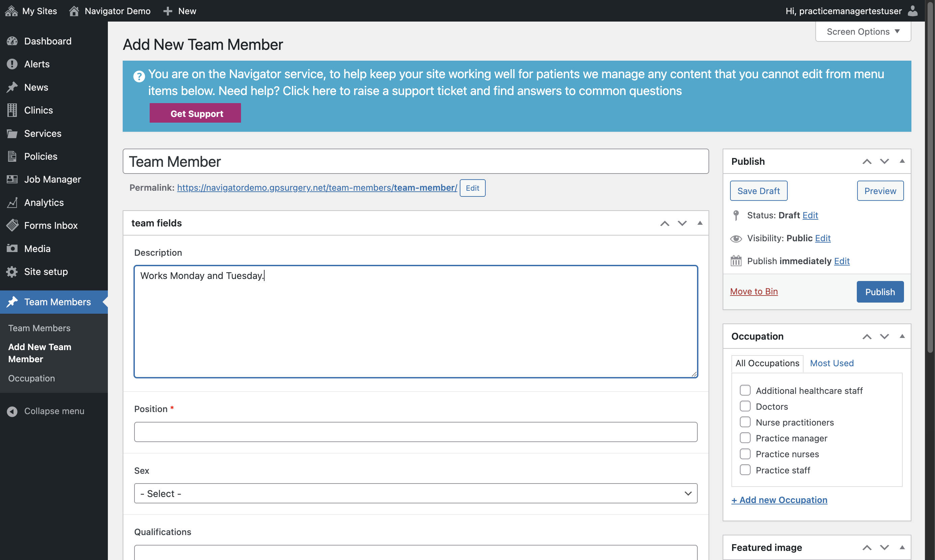The width and height of the screenshot is (935, 560).
Task: Click Edit next to Visibility Public
Action: tap(823, 238)
